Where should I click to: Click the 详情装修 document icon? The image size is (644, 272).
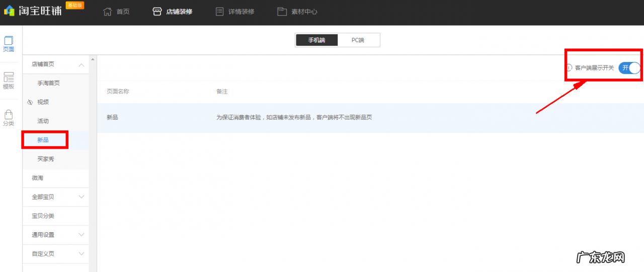coord(219,12)
